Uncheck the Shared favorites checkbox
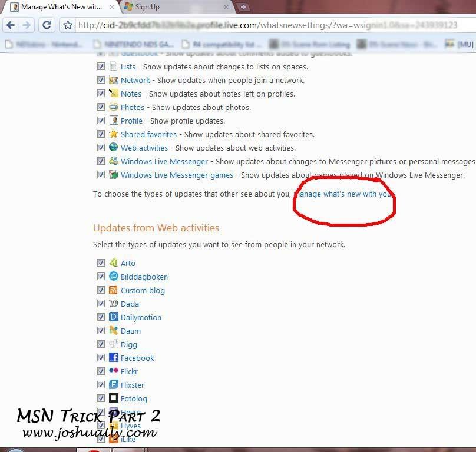The height and width of the screenshot is (452, 476). pos(101,134)
